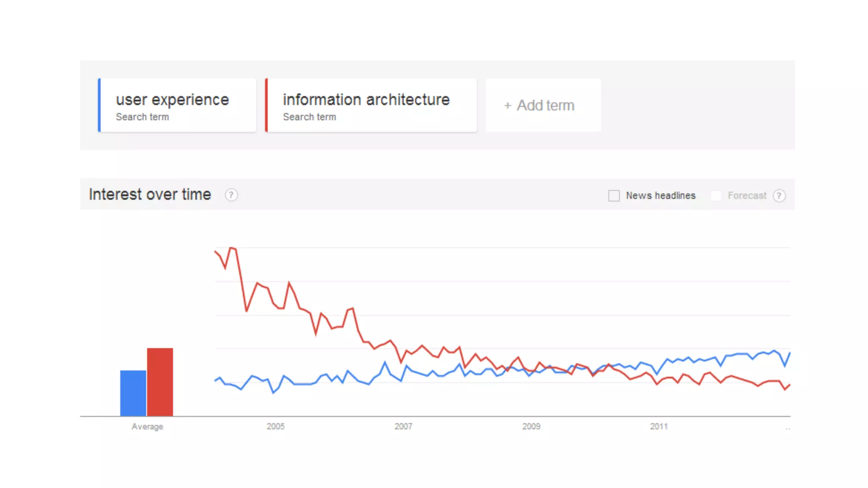Edit the "information architecture" term text
The image size is (868, 488).
pos(366,100)
